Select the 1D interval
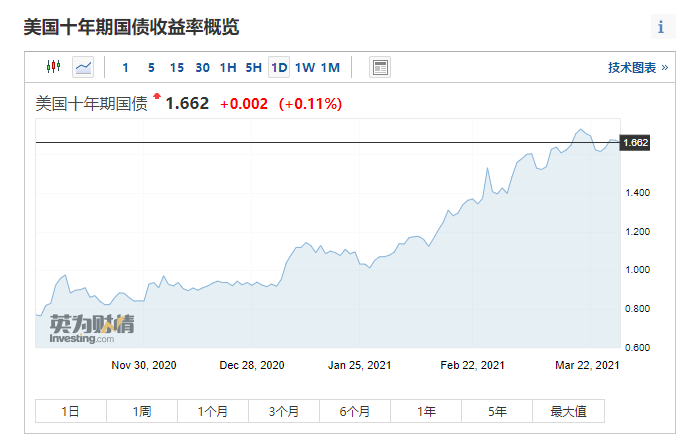 tap(279, 67)
